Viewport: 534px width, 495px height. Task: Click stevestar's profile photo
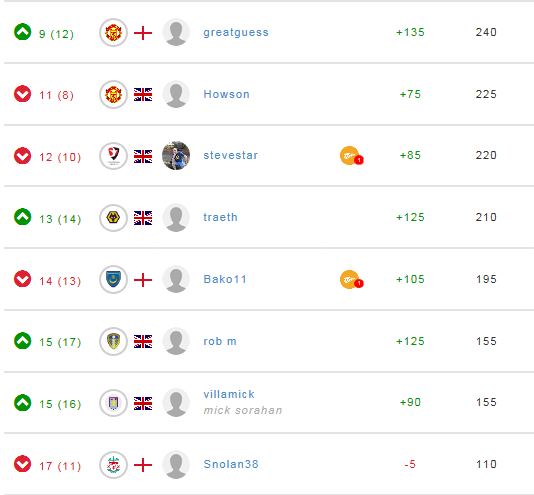[176, 156]
